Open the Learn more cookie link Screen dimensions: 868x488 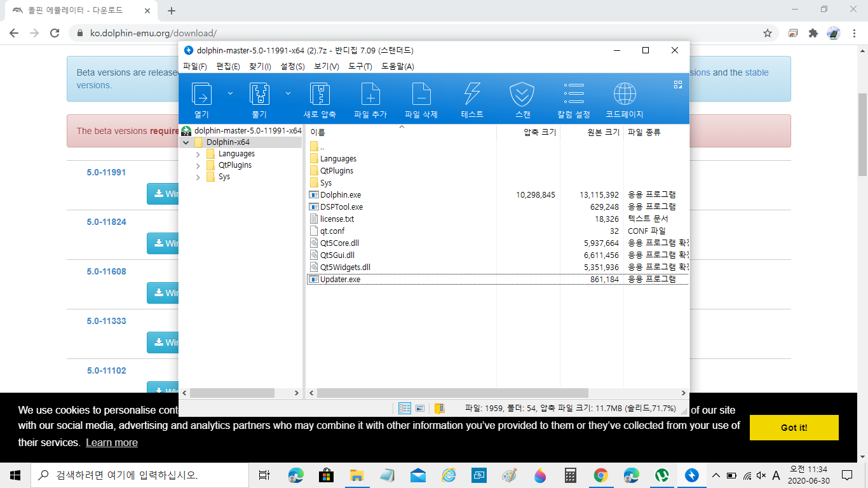(112, 443)
